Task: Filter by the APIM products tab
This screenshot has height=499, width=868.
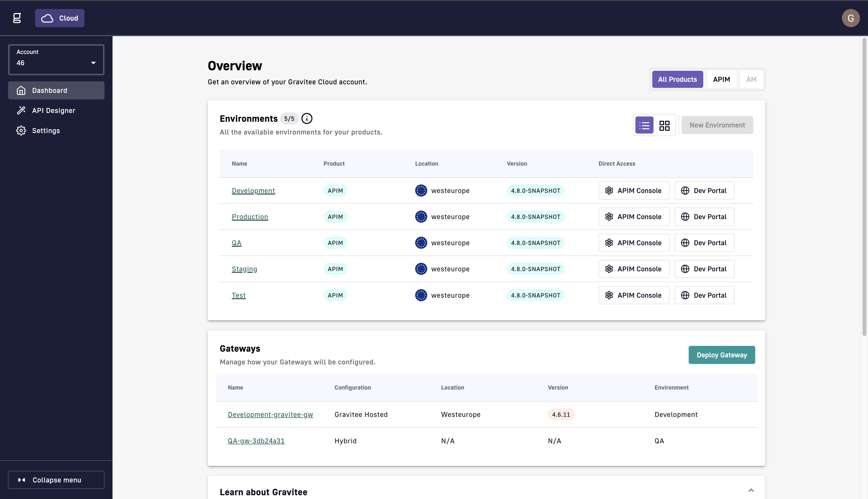Action: tap(721, 80)
